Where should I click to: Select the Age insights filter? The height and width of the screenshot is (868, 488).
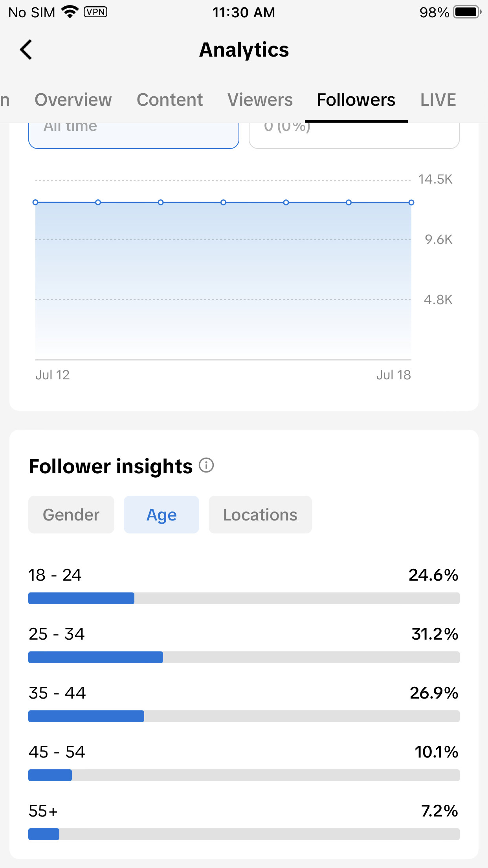coord(161,515)
